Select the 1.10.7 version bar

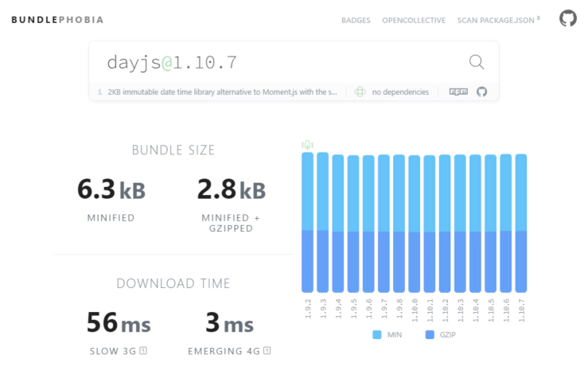[x=521, y=223]
